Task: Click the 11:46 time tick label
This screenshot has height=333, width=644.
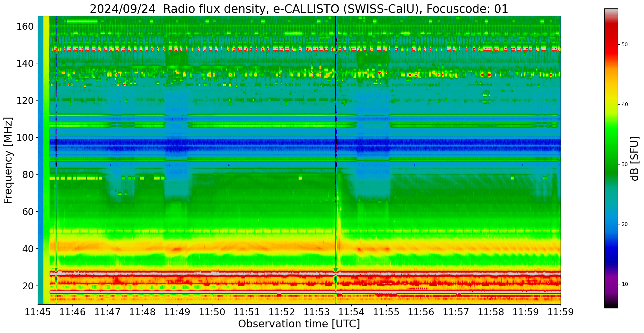Action: click(73, 312)
